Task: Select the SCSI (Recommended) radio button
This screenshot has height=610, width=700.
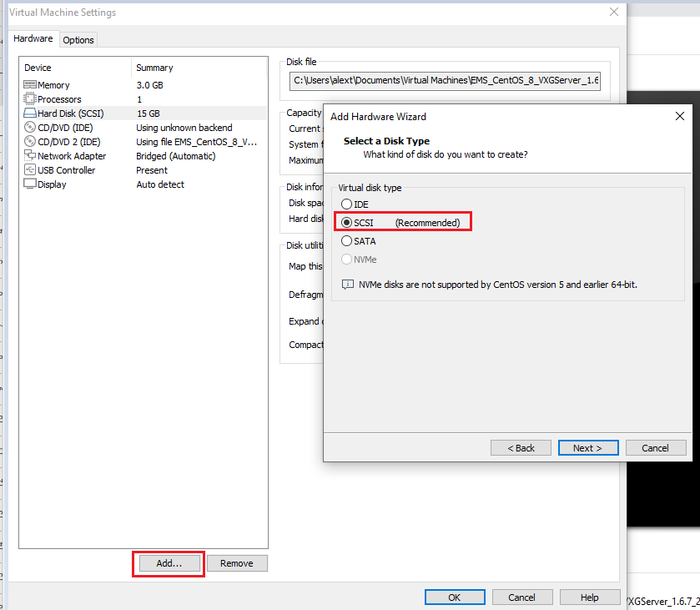Action: [346, 223]
